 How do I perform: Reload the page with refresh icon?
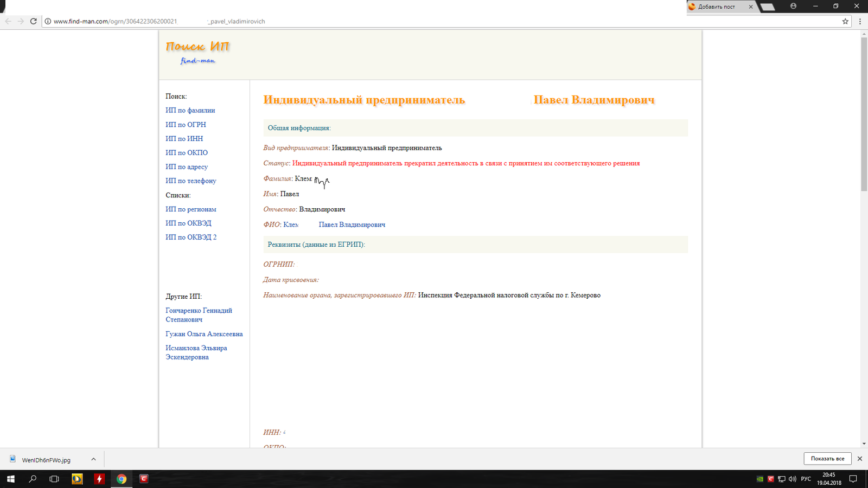coord(33,21)
